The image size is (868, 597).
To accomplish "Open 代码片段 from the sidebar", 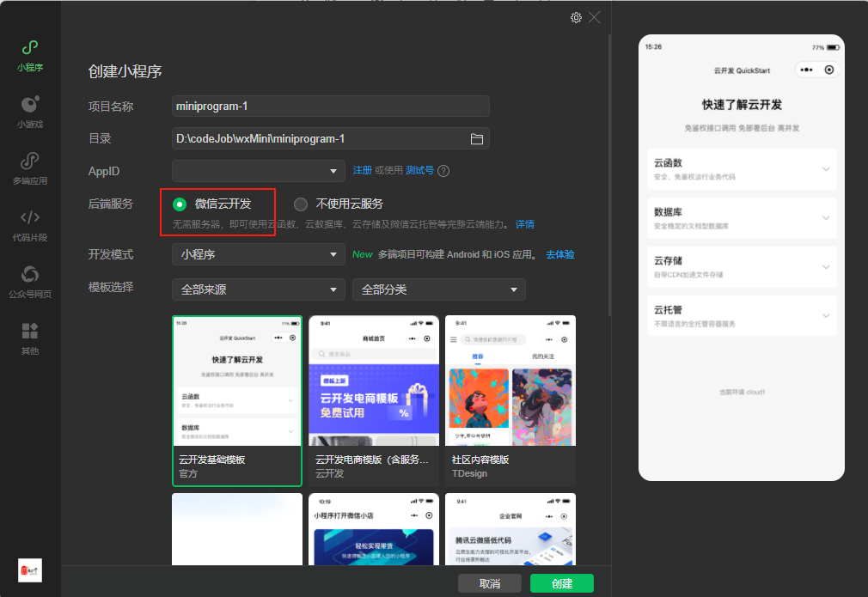I will click(29, 223).
